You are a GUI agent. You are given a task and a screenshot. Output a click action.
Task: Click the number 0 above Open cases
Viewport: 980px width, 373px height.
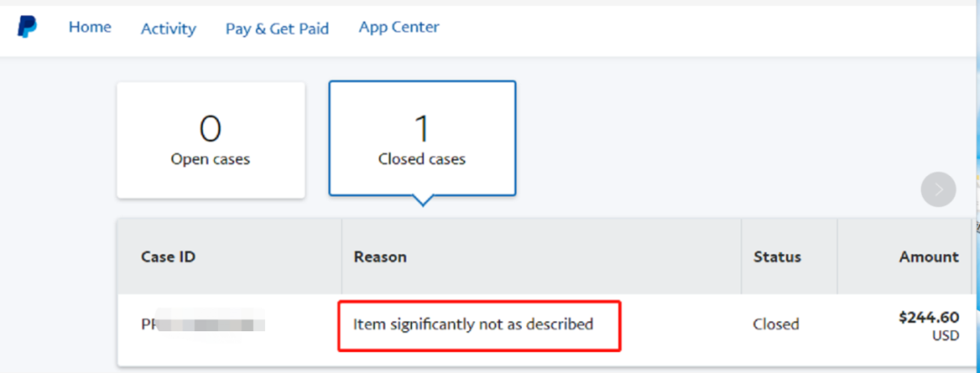click(211, 129)
